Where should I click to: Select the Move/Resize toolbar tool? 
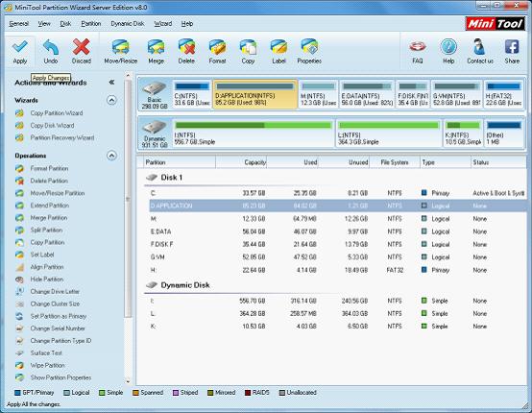tap(121, 51)
